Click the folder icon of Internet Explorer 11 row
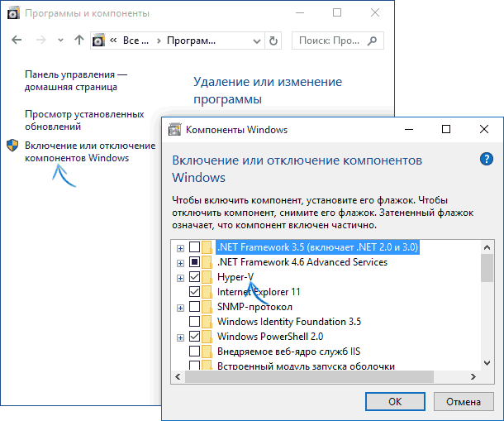504x421 pixels. pyautogui.click(x=207, y=292)
